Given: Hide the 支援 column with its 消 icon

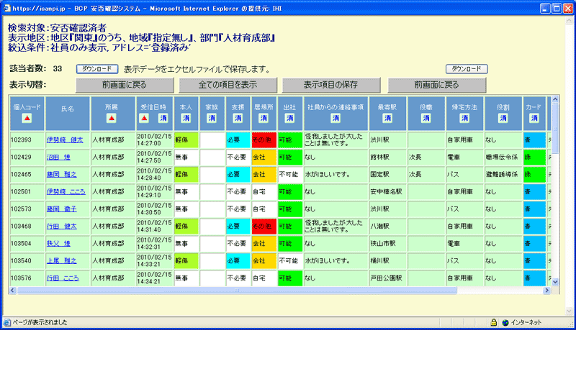Looking at the screenshot, I should pyautogui.click(x=238, y=118).
